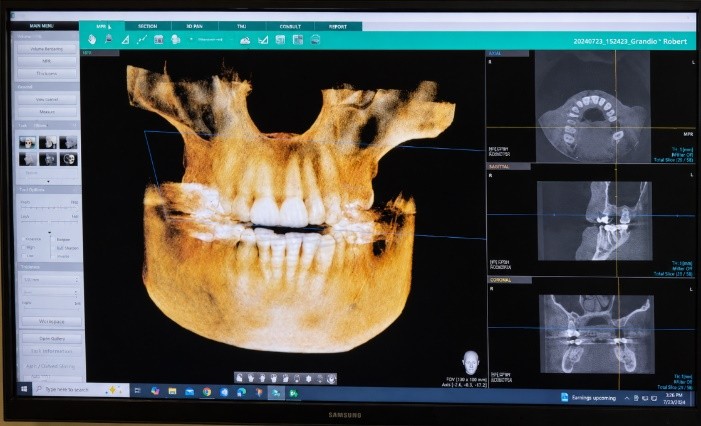701x426 pixels.
Task: Adjust the slider below the Thickness dropdowns
Action: 51,308
